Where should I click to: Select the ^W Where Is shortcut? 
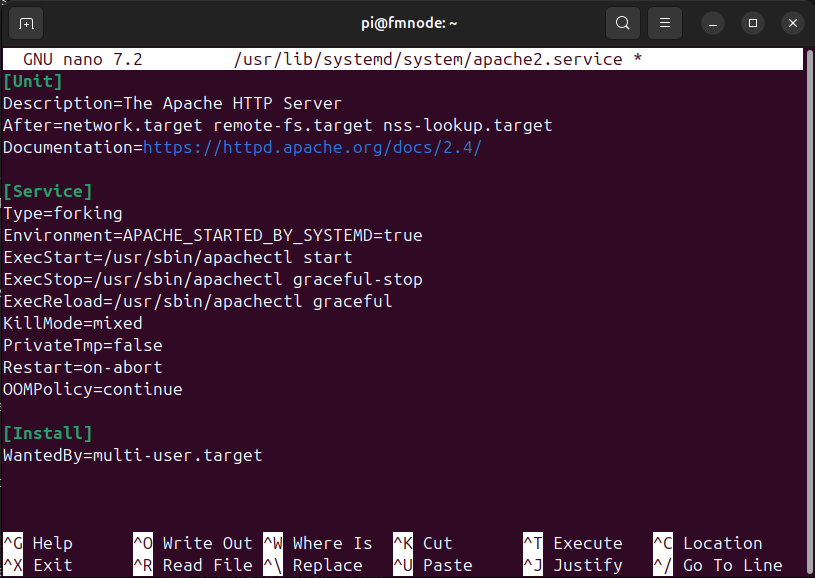tap(318, 543)
